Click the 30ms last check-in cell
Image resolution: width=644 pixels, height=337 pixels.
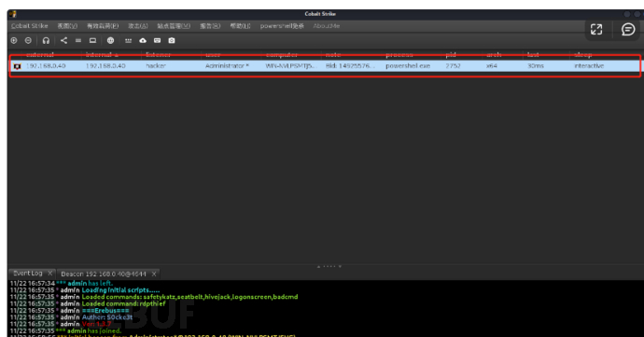(x=536, y=65)
